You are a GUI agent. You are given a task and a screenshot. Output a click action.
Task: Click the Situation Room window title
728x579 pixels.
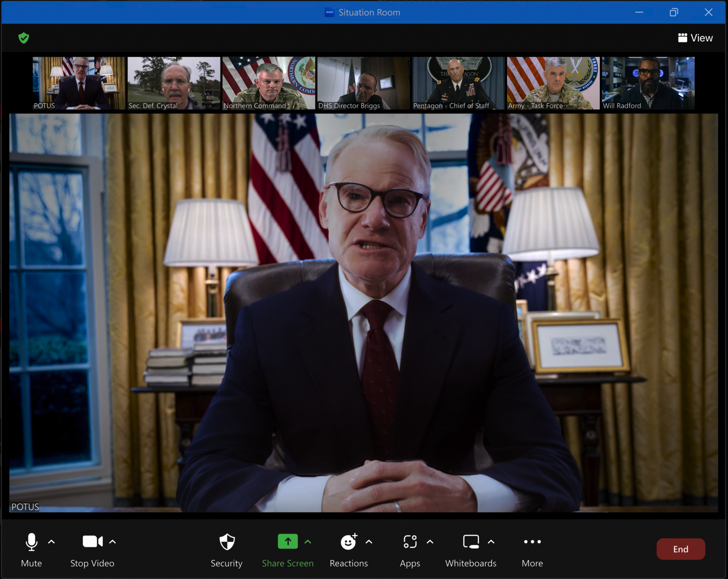pyautogui.click(x=370, y=12)
